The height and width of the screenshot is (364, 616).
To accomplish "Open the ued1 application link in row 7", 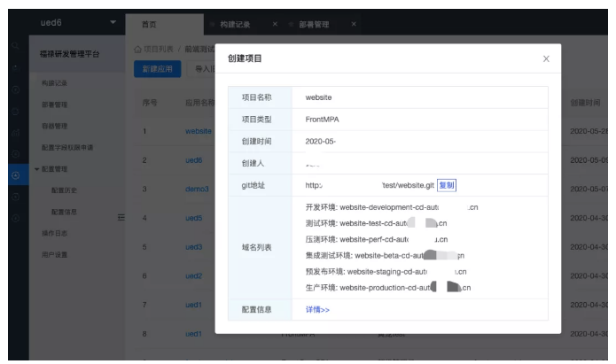I will 193,305.
